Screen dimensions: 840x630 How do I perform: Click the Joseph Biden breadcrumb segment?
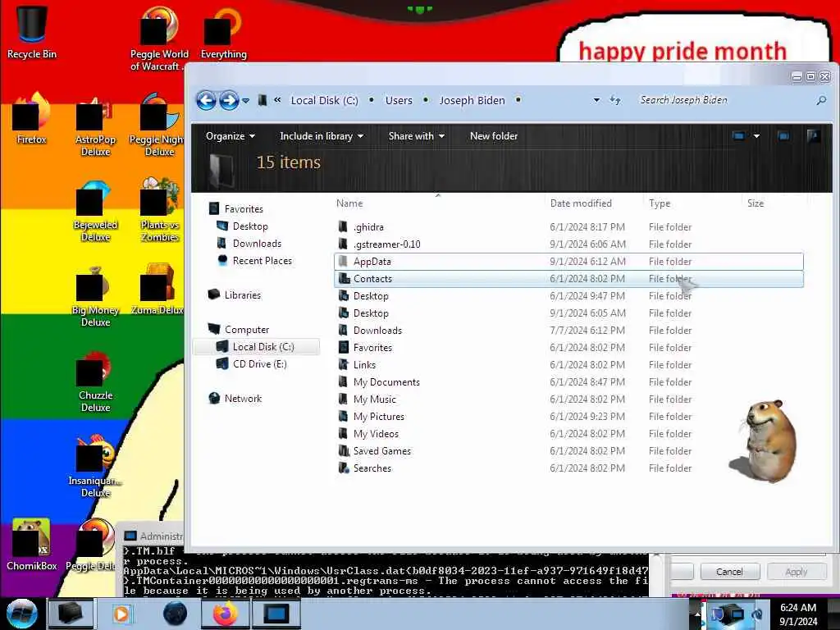472,100
